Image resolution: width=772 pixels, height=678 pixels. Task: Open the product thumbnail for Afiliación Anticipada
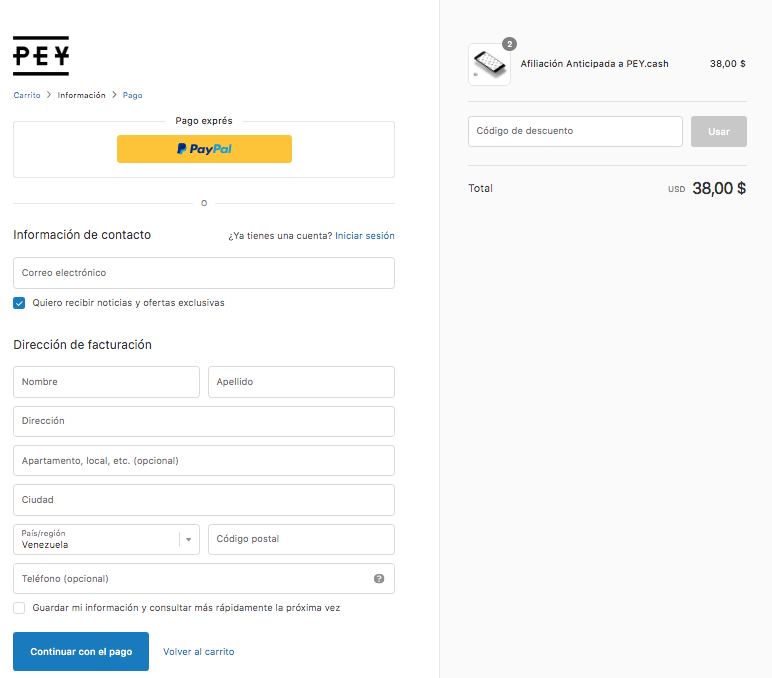coord(489,65)
